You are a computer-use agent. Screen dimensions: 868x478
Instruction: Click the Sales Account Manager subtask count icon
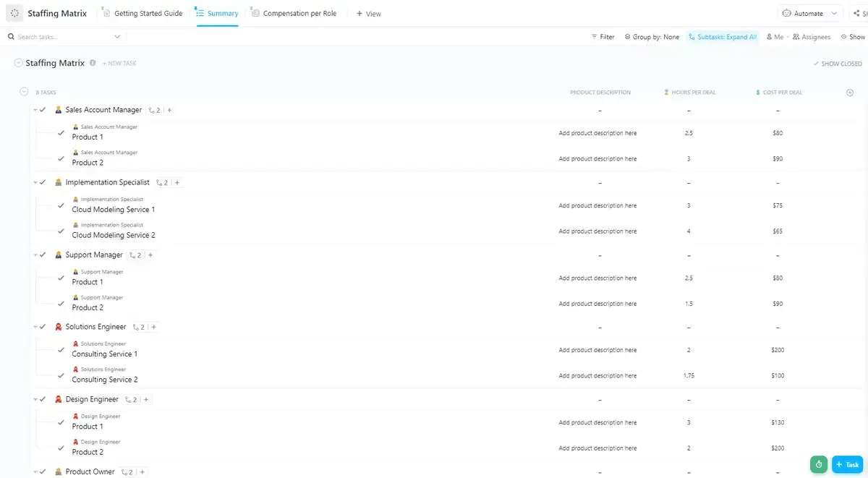(154, 110)
